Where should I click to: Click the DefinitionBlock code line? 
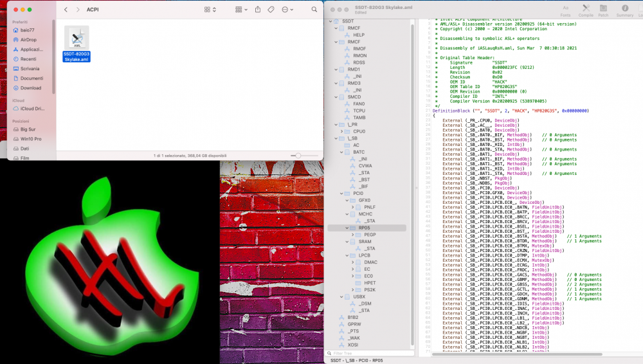click(511, 111)
